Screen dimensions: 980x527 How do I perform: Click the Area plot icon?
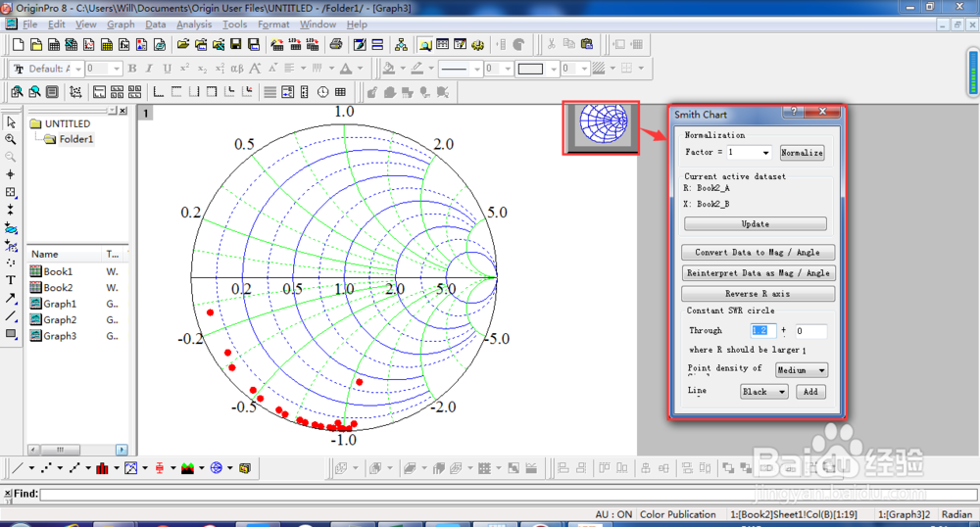point(187,467)
